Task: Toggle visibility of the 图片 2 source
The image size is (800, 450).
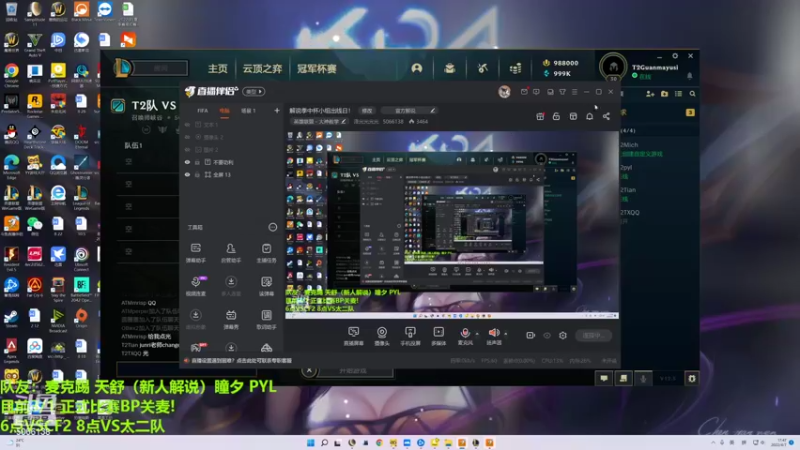Action: 187,149
